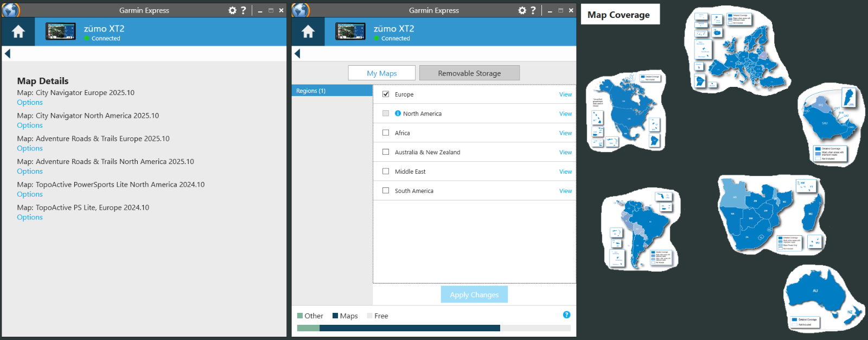Switch to the Removable Storage tab
The image size is (868, 340).
469,73
